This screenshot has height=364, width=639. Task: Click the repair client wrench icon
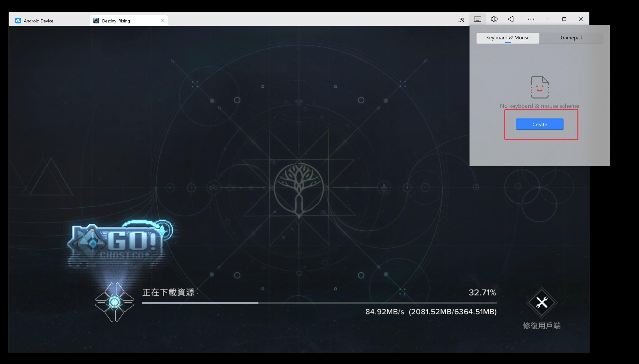pos(541,302)
